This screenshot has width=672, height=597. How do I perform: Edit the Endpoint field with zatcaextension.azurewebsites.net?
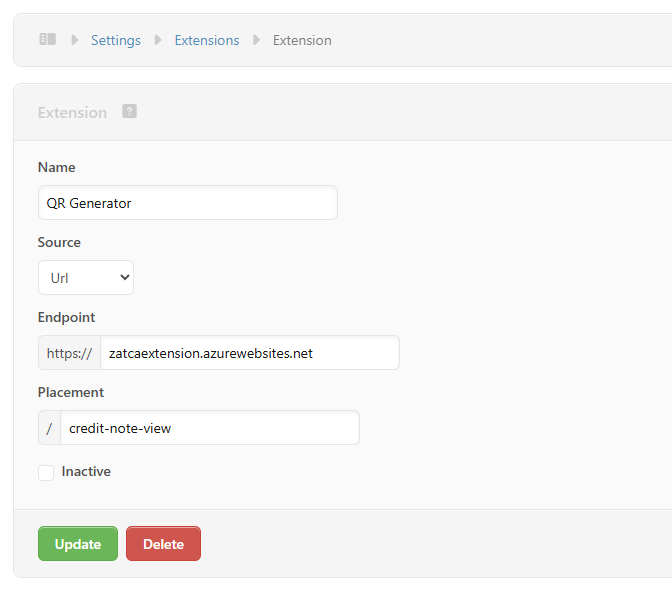[249, 353]
